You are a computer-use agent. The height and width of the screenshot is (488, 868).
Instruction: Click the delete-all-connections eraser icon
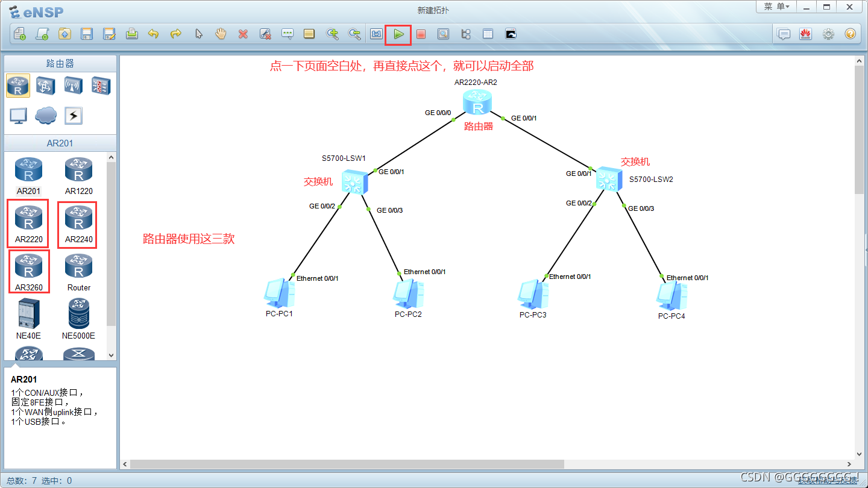(265, 34)
